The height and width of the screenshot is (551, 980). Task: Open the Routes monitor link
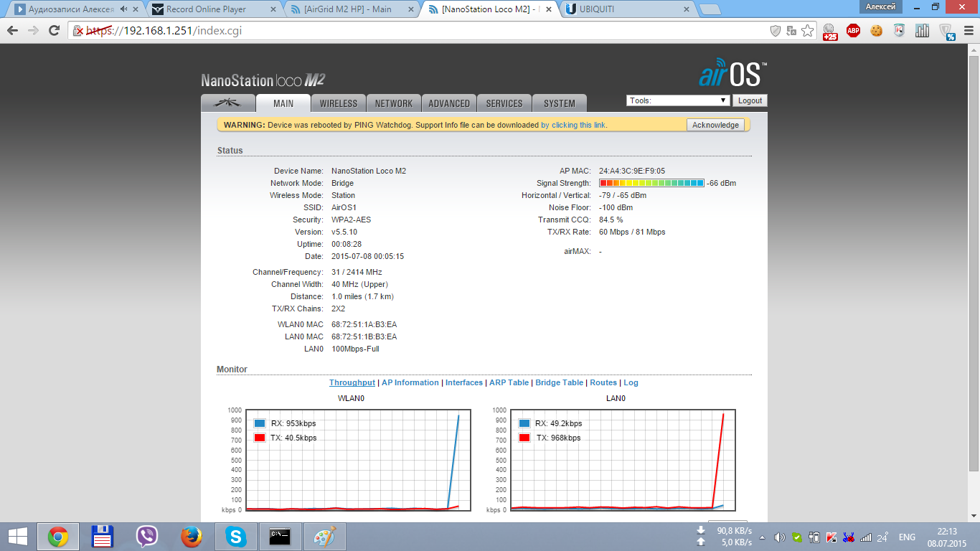coord(603,382)
